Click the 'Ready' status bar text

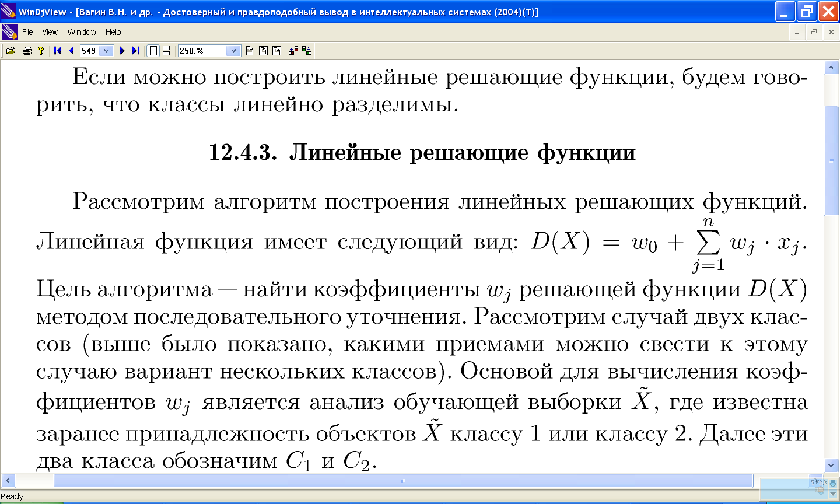(12, 496)
